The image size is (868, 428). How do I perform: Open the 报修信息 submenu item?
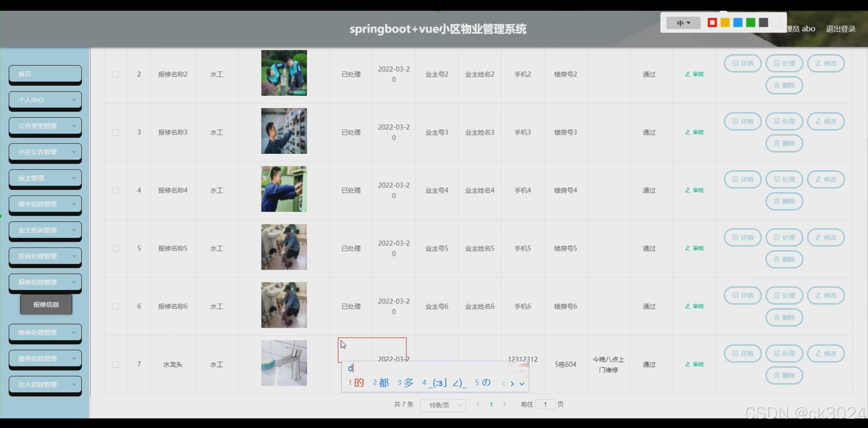tap(46, 304)
